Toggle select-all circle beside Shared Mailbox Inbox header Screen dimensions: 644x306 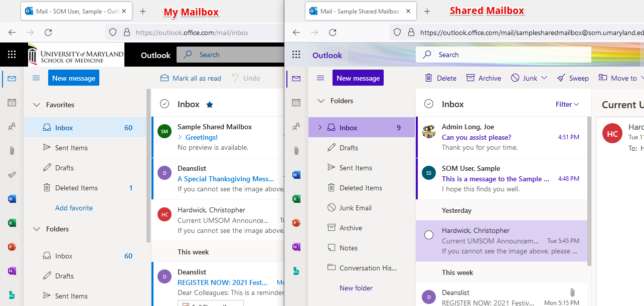coord(428,104)
